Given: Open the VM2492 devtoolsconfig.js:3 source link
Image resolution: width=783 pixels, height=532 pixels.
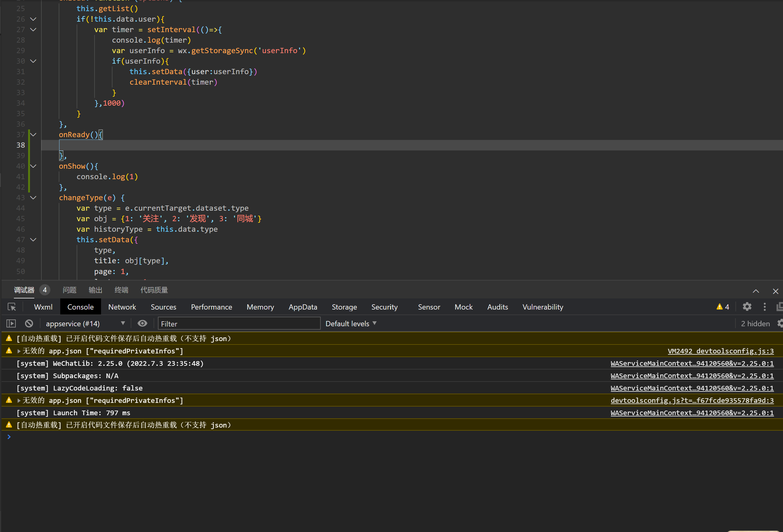Looking at the screenshot, I should click(x=720, y=351).
